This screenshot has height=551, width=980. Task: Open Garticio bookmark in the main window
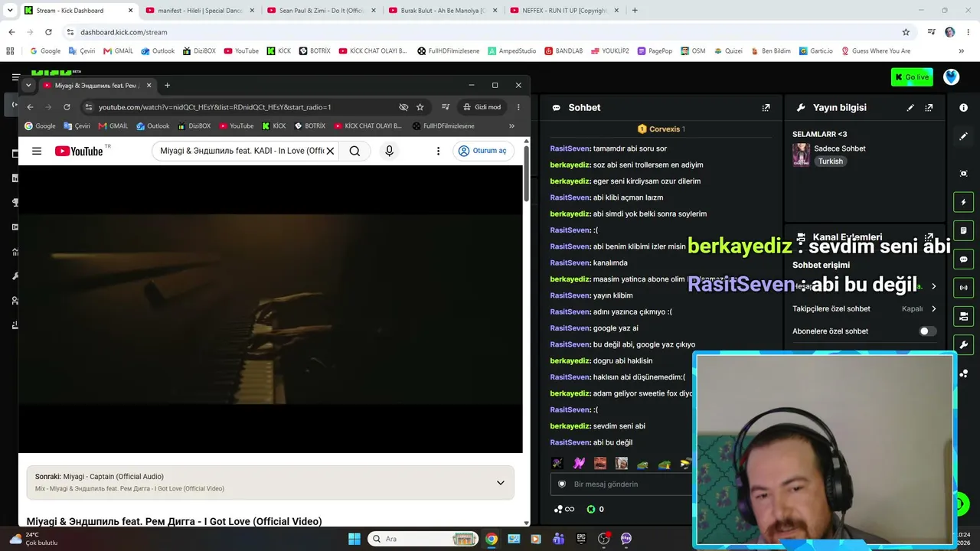(815, 51)
